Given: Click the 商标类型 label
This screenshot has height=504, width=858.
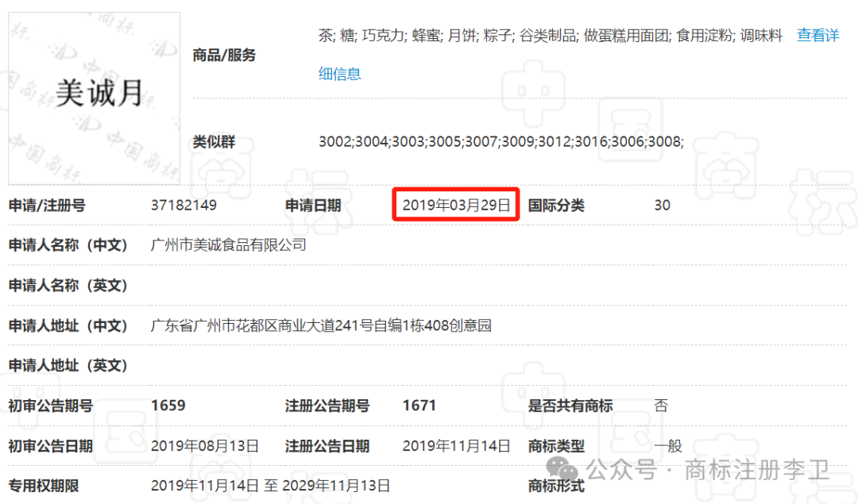Looking at the screenshot, I should click(x=556, y=446).
